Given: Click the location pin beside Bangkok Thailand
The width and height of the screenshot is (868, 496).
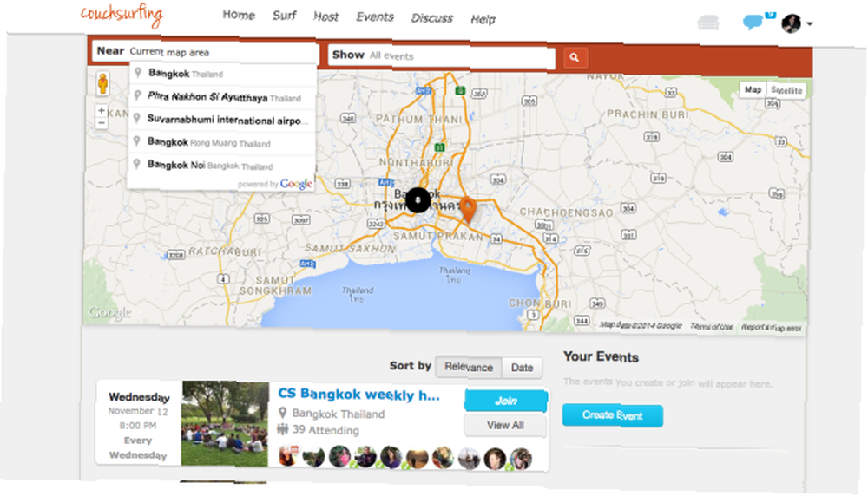Looking at the screenshot, I should pos(283,413).
